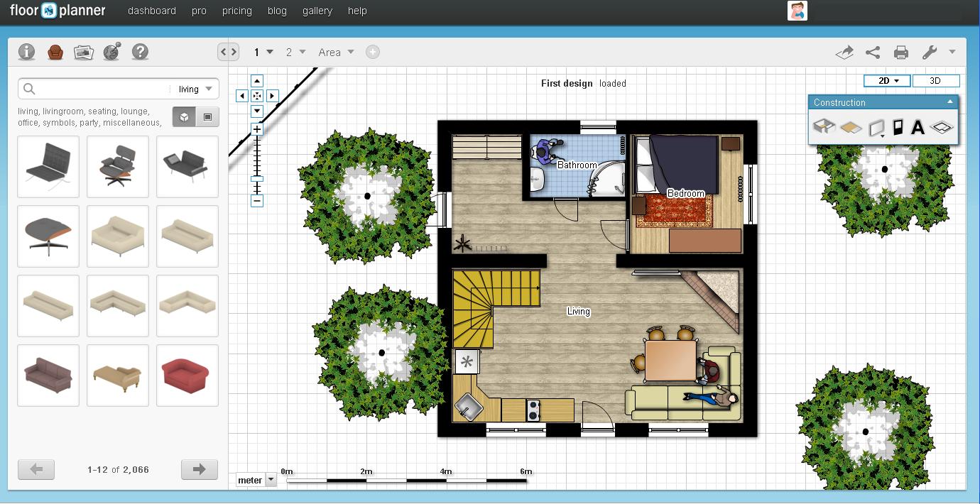Screen dimensions: 980x504
Task: Open settings wrench icon
Action: (930, 52)
